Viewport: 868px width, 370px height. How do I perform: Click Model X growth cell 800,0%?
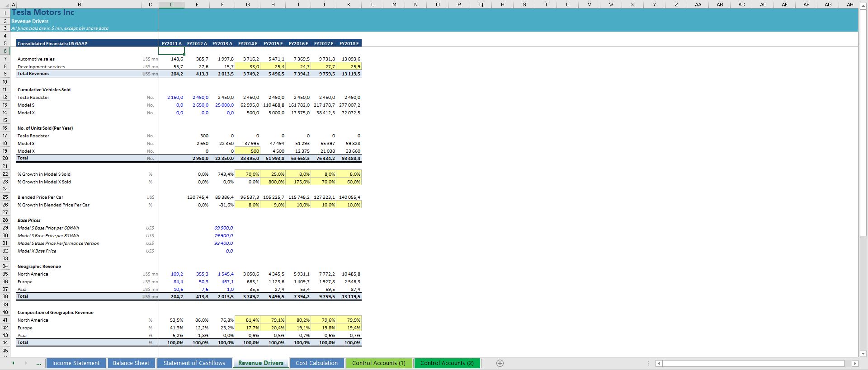273,182
